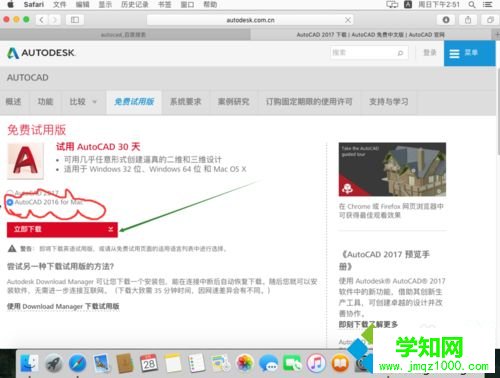The height and width of the screenshot is (378, 500).
Task: Go forward with Safari forward arrow
Action: [x=54, y=20]
